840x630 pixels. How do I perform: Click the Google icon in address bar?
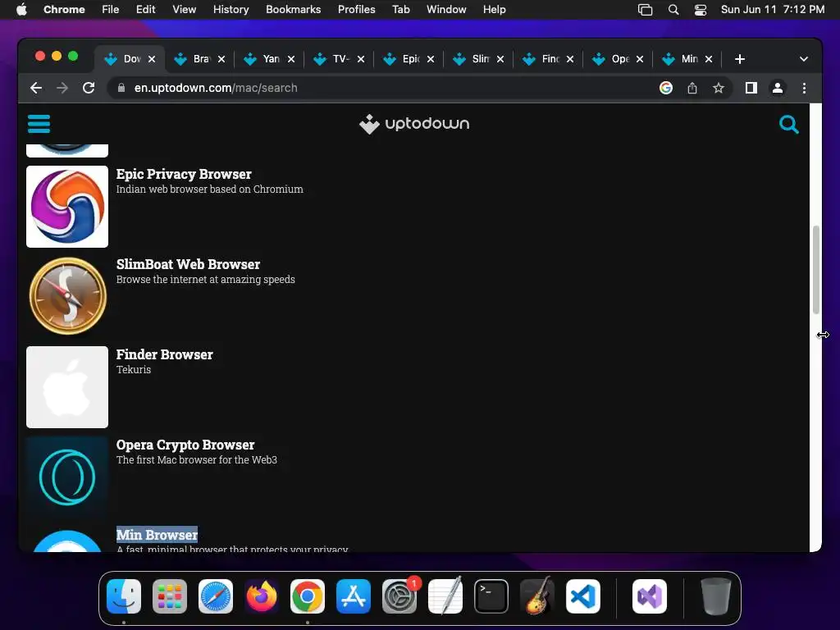[666, 88]
